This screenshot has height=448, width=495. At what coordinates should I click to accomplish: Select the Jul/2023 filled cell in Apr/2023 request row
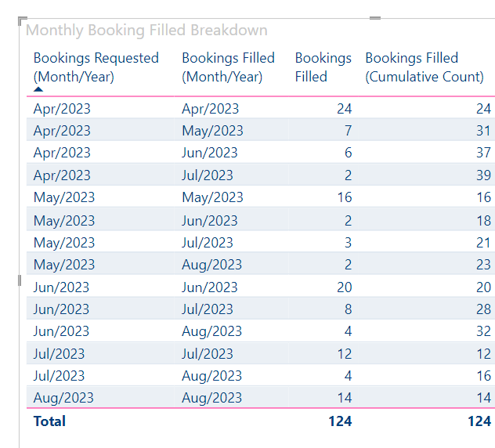pyautogui.click(x=208, y=175)
